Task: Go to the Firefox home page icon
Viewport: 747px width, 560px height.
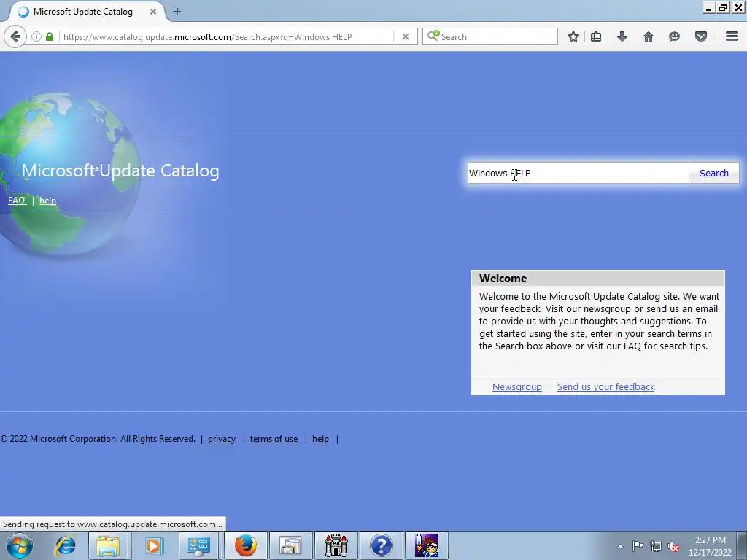Action: 648,36
